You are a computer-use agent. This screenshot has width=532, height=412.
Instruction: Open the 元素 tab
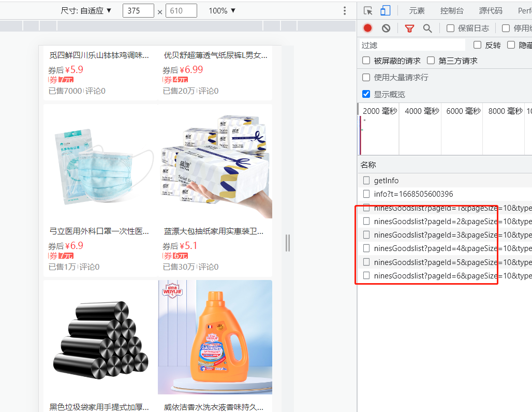point(417,11)
